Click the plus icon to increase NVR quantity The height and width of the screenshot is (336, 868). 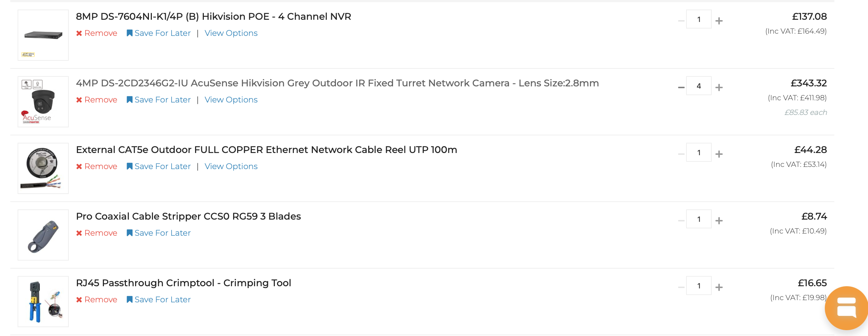coord(719,20)
